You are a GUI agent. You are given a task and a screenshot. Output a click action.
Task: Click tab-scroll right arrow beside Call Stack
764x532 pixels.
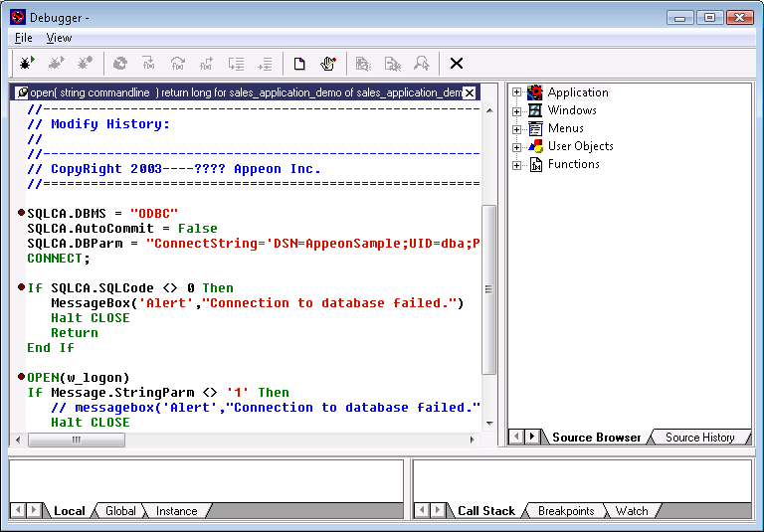438,510
